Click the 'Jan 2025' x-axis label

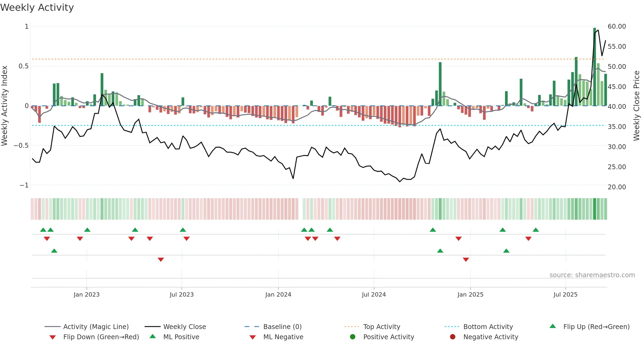click(x=470, y=294)
